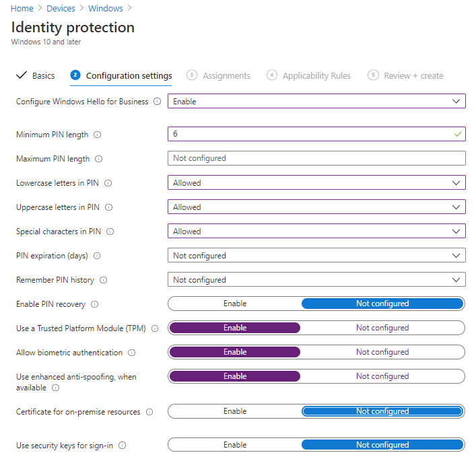Open the PIN expiration (days) dropdown
The width and height of the screenshot is (476, 459).
click(316, 256)
